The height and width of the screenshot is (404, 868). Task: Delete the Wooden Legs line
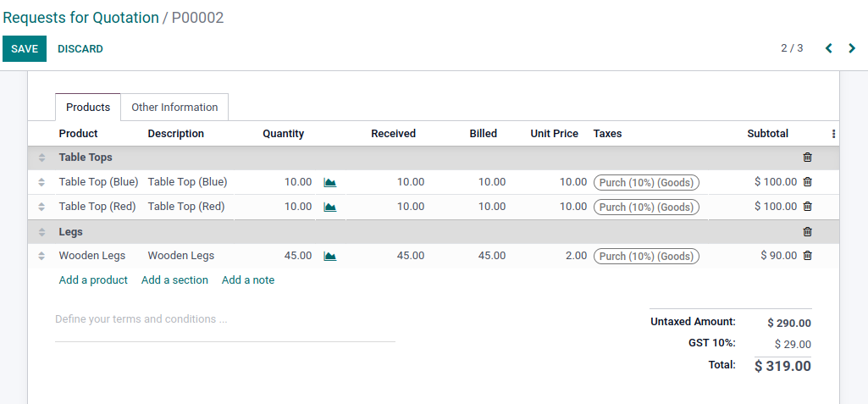[808, 256]
